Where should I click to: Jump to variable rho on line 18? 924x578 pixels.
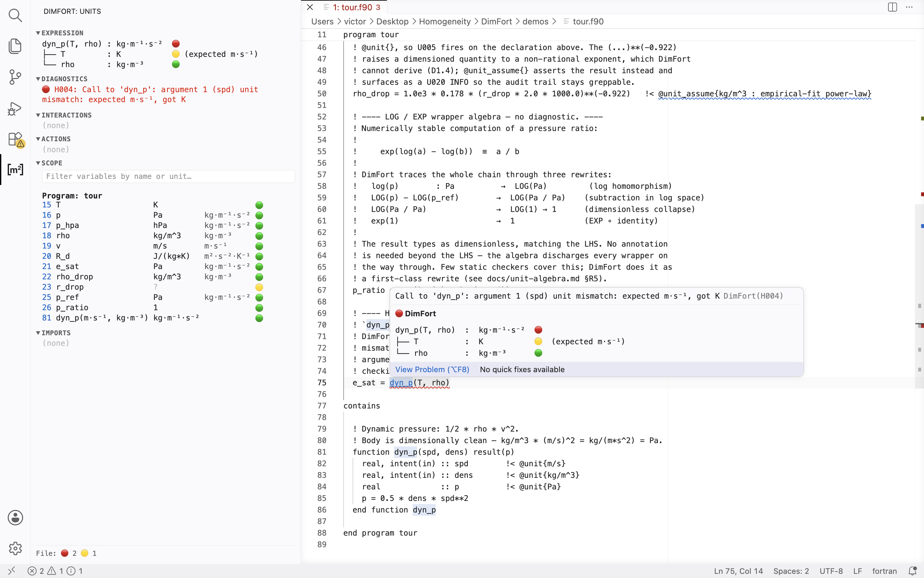point(153,236)
